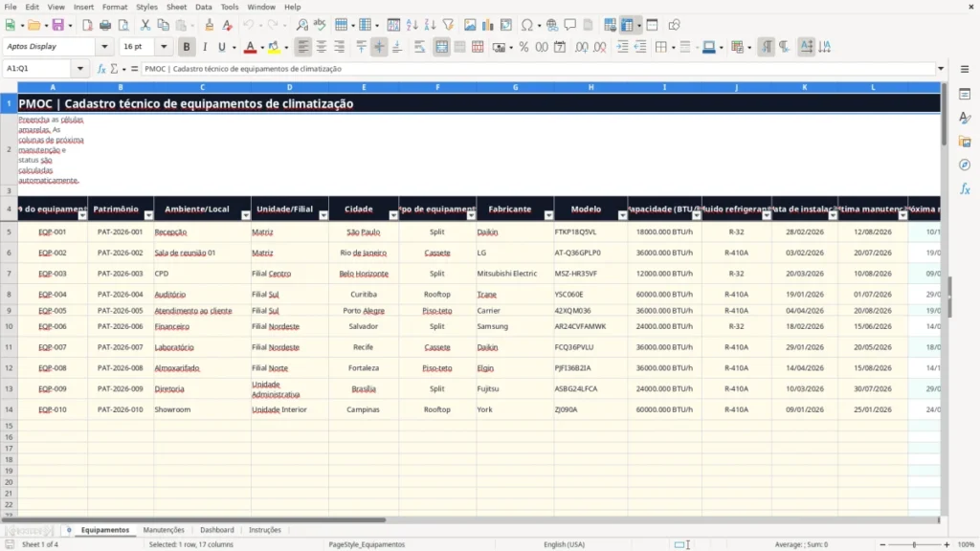The height and width of the screenshot is (551, 980).
Task: Toggle align left
Action: click(x=303, y=47)
